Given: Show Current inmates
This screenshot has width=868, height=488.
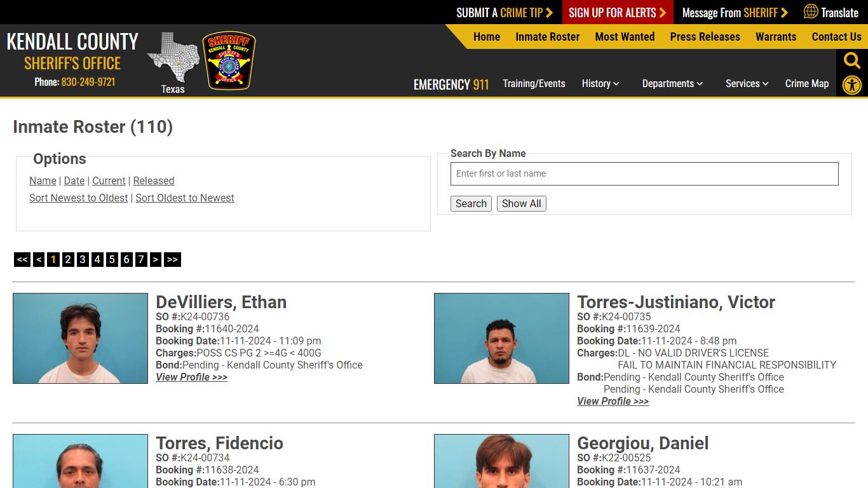Looking at the screenshot, I should tap(109, 180).
